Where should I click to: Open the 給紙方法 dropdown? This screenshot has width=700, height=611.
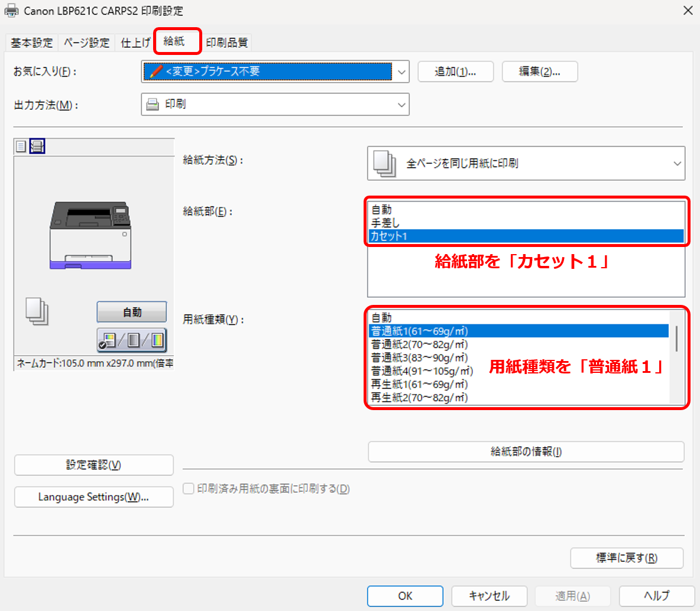coord(526,163)
